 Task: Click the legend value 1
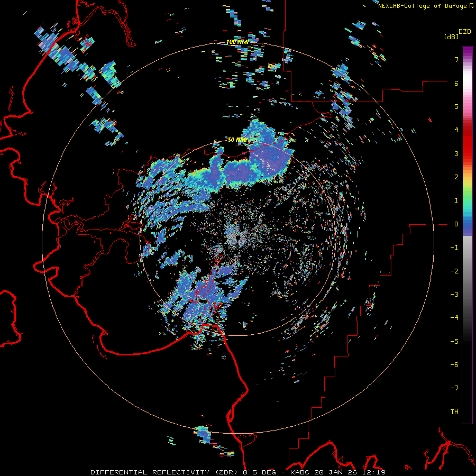(456, 200)
